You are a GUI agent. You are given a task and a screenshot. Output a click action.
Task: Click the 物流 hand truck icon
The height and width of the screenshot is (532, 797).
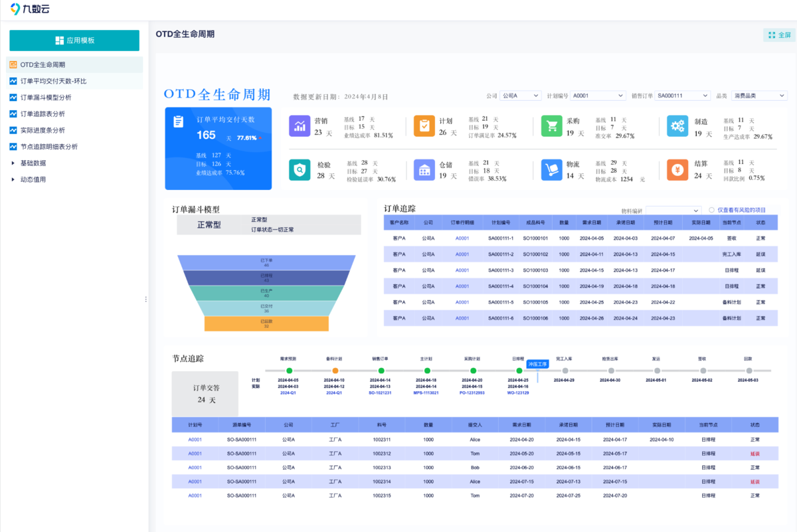pos(551,170)
